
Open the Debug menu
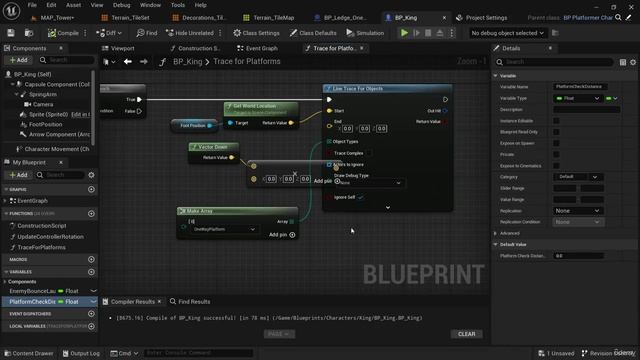tap(121, 5)
